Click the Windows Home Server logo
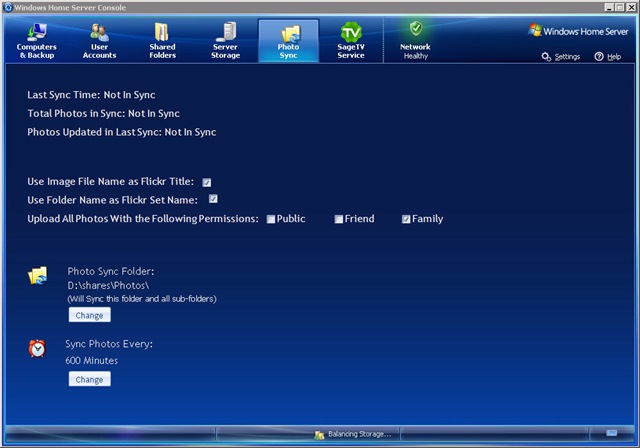This screenshot has width=640, height=448. (x=578, y=31)
